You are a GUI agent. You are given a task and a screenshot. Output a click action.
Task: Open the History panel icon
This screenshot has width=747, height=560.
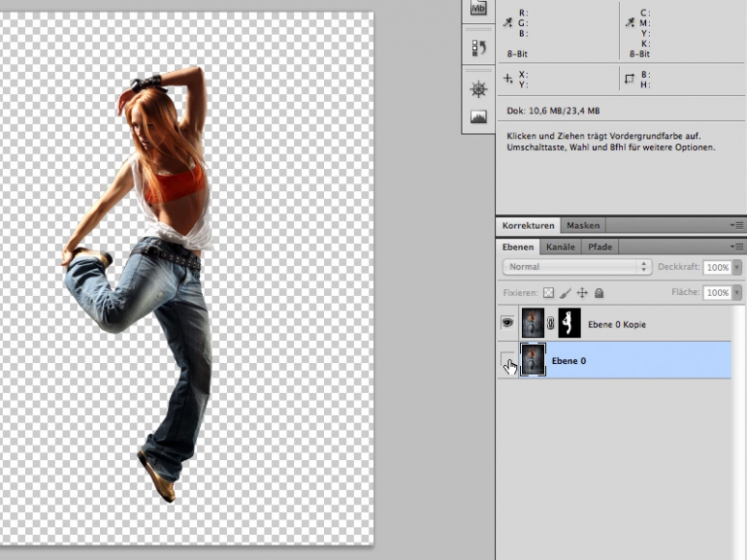[478, 48]
